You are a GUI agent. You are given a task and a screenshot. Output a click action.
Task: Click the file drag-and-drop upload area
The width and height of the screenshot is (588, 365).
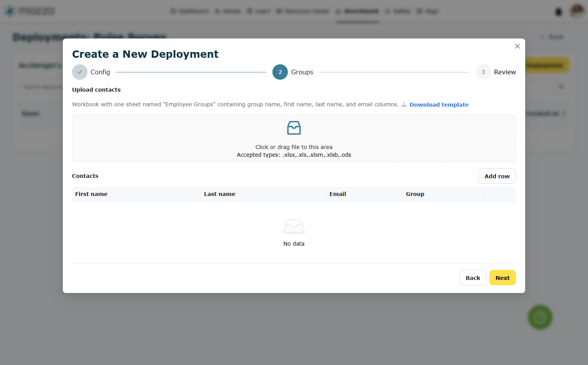click(x=294, y=139)
